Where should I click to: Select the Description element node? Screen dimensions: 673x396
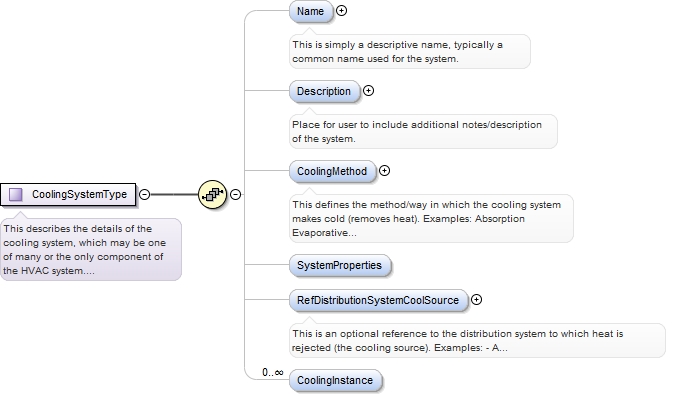click(x=324, y=91)
